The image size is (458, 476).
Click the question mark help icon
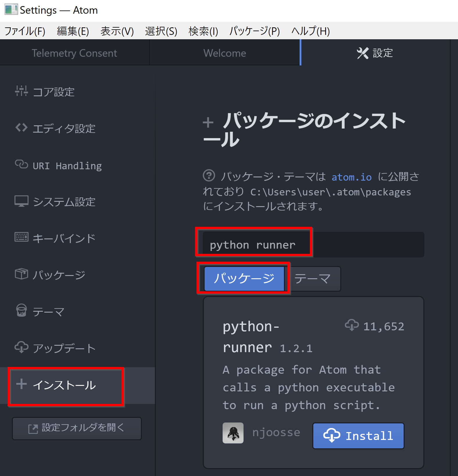coord(209,176)
